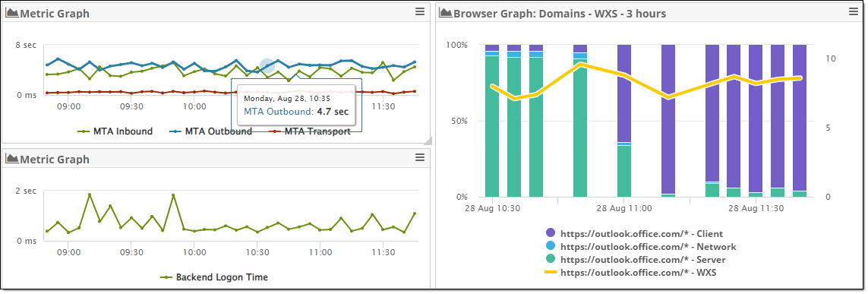868x294 pixels.
Task: Click the 28 Aug 10:30 axis label
Action: pyautogui.click(x=492, y=209)
